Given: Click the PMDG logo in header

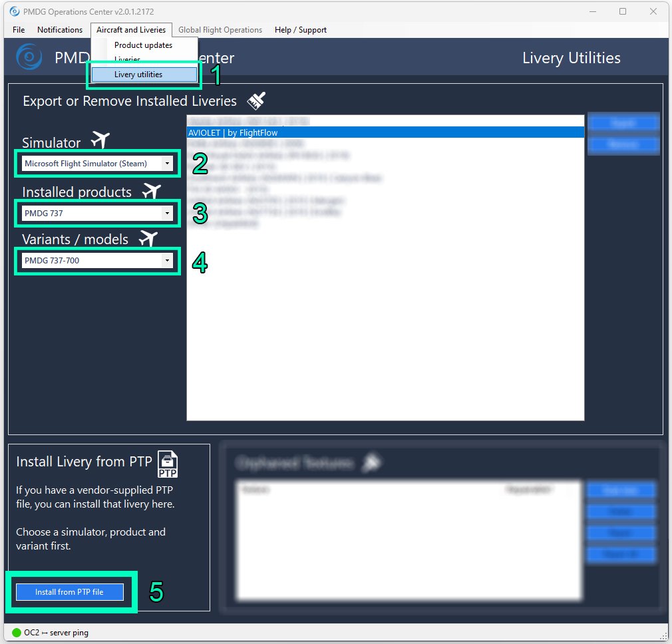Looking at the screenshot, I should [x=29, y=57].
